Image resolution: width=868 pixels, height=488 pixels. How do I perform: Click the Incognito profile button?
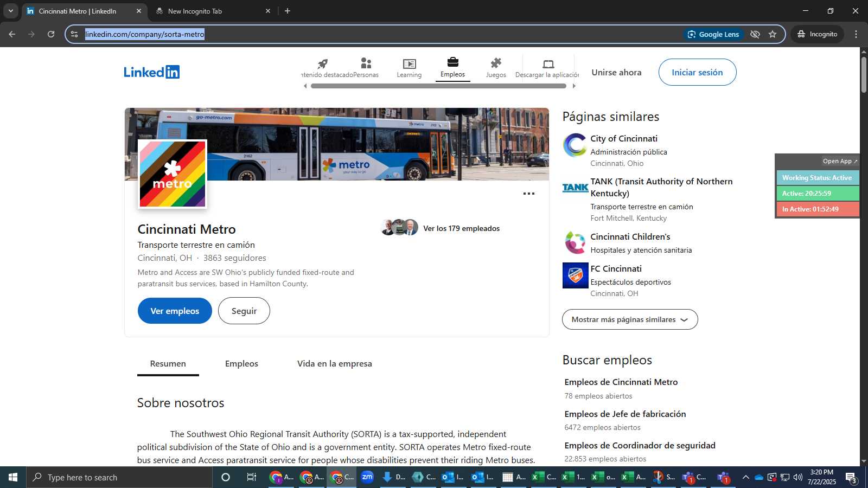click(818, 34)
